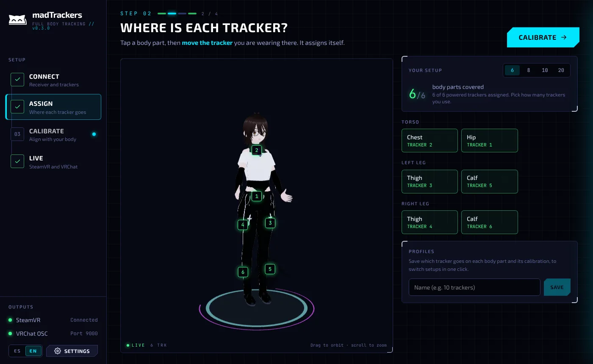
Task: Click the cyan dot next to CALIBRATE step
Action: click(x=94, y=134)
